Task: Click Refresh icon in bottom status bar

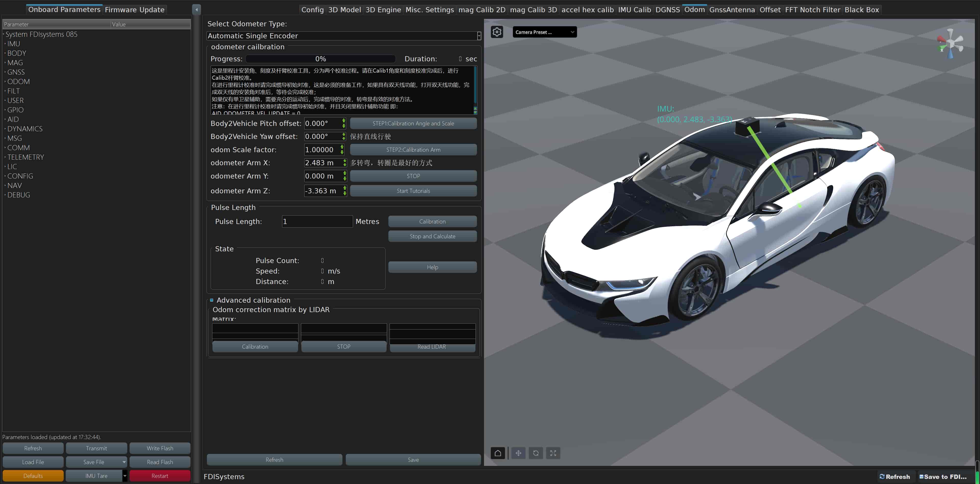Action: click(895, 476)
